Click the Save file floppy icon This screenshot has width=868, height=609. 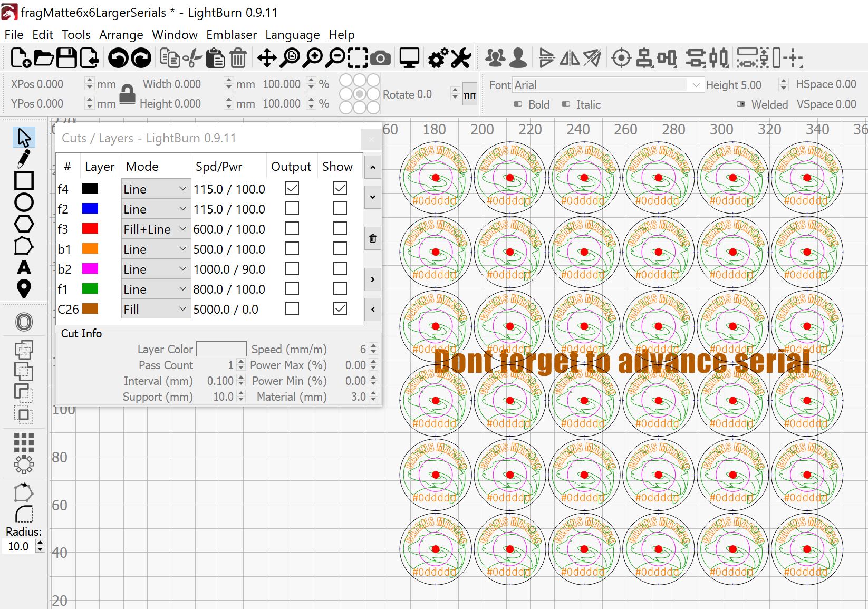66,58
